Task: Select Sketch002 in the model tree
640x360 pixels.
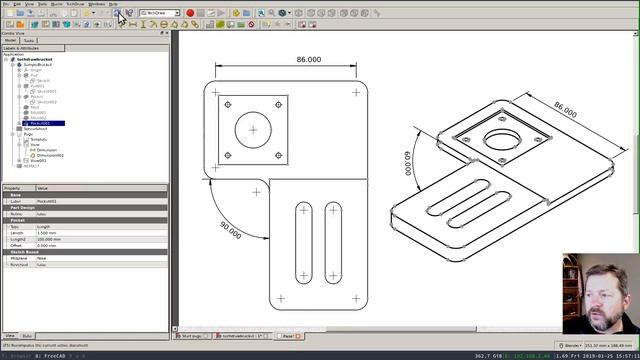Action: point(47,102)
